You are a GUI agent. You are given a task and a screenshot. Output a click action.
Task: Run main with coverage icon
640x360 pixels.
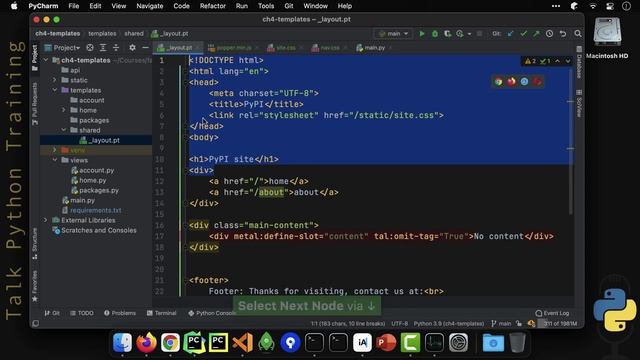click(447, 34)
